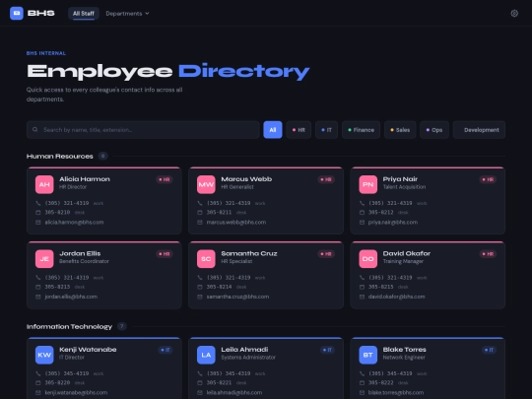
Task: Click David Okafor's Training Manager title
Action: coord(403,261)
